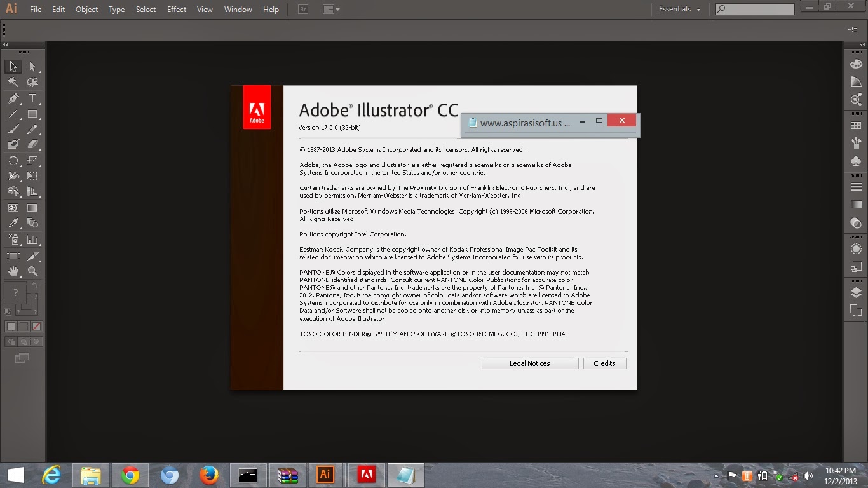Open the Type menu

116,10
